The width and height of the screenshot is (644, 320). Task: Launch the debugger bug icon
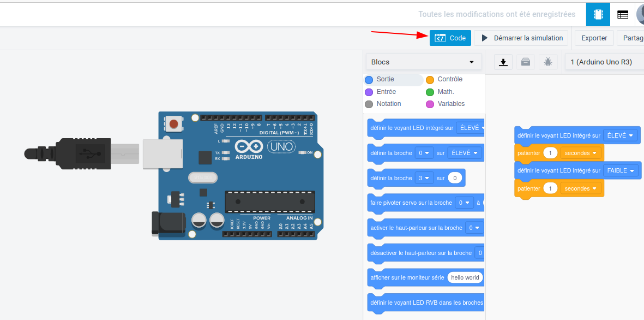548,62
